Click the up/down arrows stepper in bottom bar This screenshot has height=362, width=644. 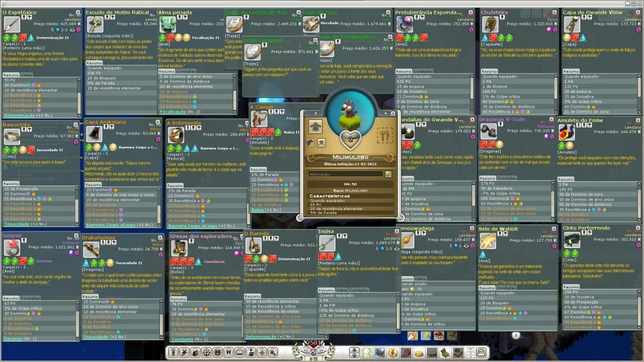coord(471,353)
